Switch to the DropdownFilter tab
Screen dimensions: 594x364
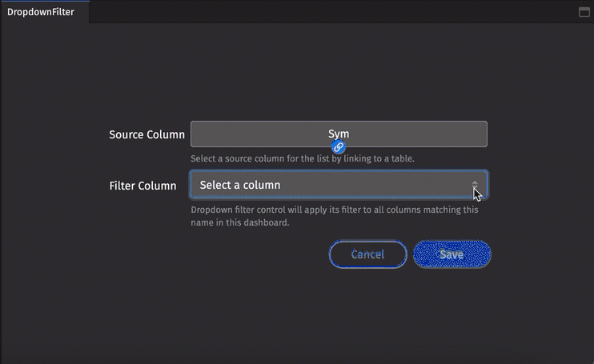coord(41,12)
